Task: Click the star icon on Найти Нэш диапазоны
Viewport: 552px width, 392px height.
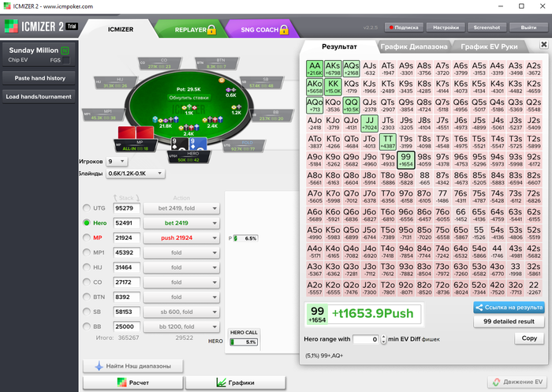Action: [99, 366]
